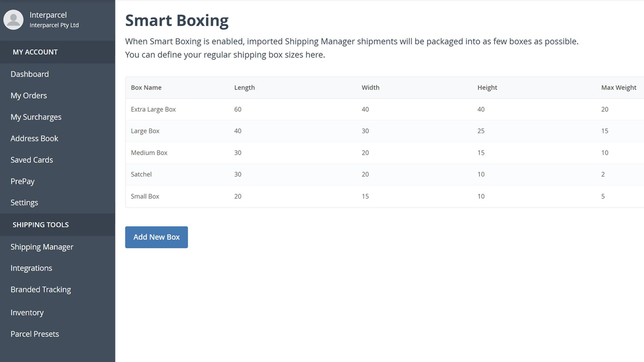Select the Extra Large Box row
This screenshot has width=644, height=362.
[152, 109]
